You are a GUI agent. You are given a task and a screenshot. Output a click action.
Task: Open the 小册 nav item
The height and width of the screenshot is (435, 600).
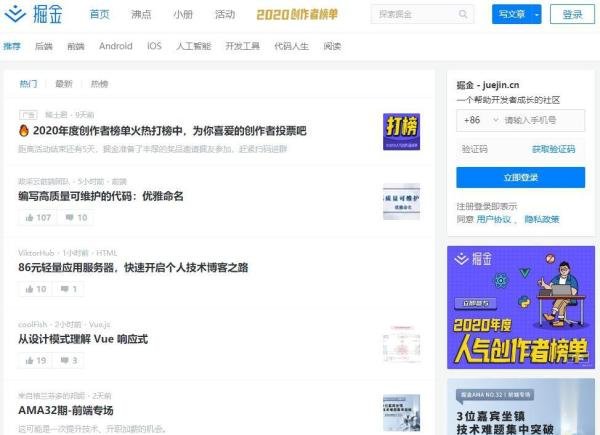[x=183, y=15]
